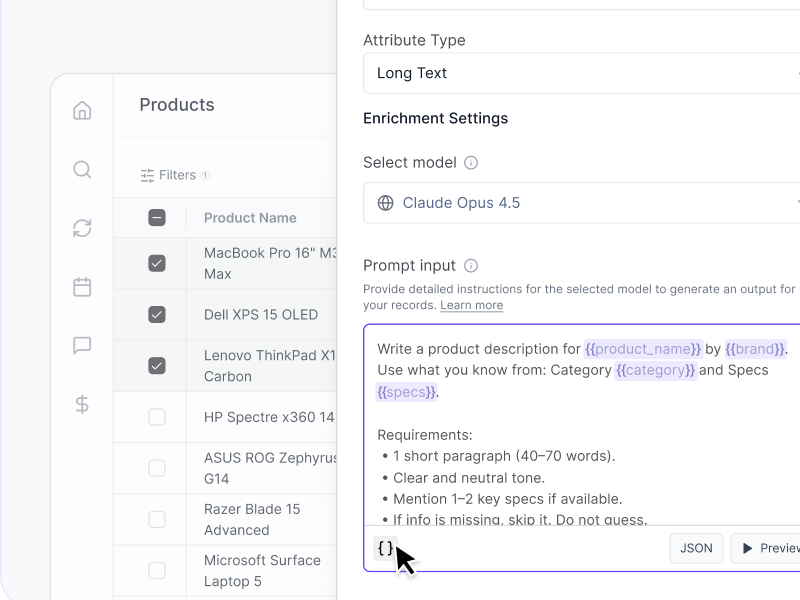Open the comments icon in the sidebar
The width and height of the screenshot is (800, 600).
(81, 346)
